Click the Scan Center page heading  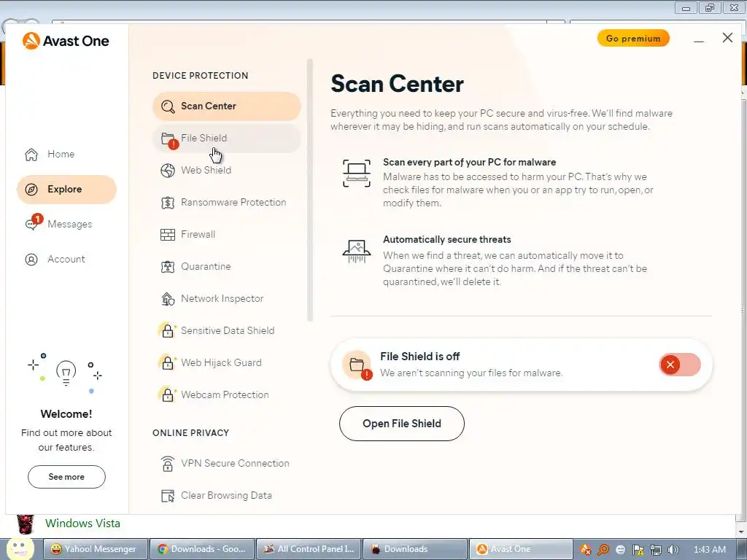click(397, 85)
